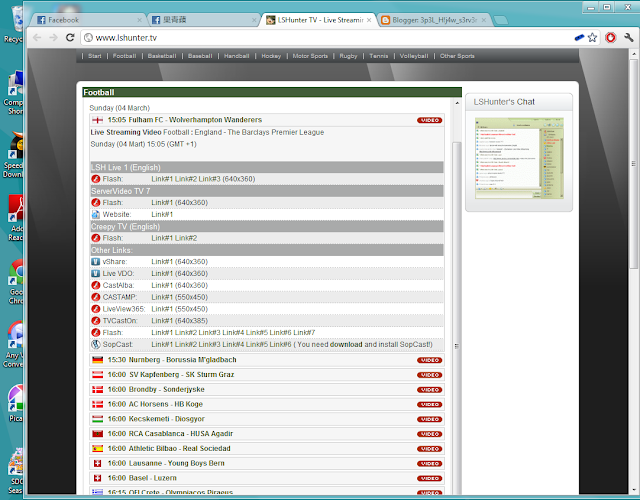
Task: Click VIDEO badge for Fulham FC match
Action: (429, 120)
